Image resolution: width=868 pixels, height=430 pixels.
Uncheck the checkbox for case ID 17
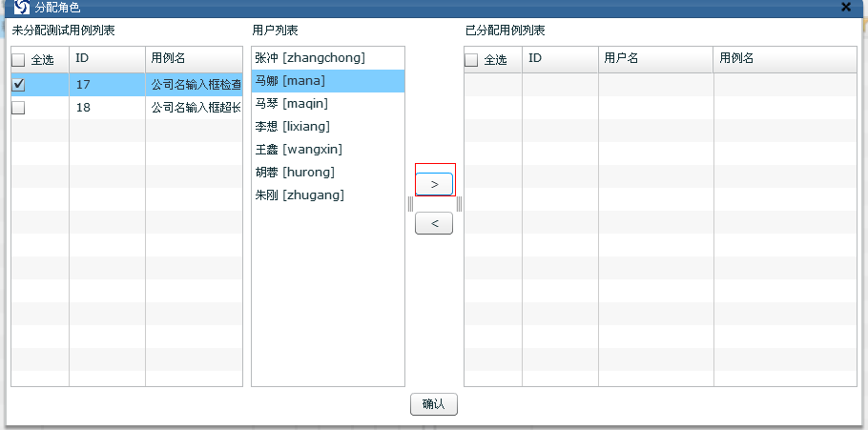(x=18, y=85)
